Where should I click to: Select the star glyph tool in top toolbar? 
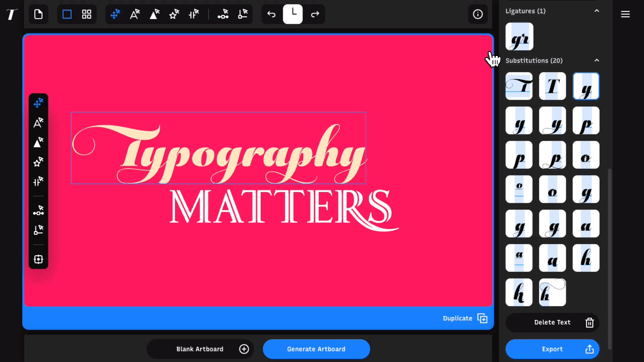(174, 14)
